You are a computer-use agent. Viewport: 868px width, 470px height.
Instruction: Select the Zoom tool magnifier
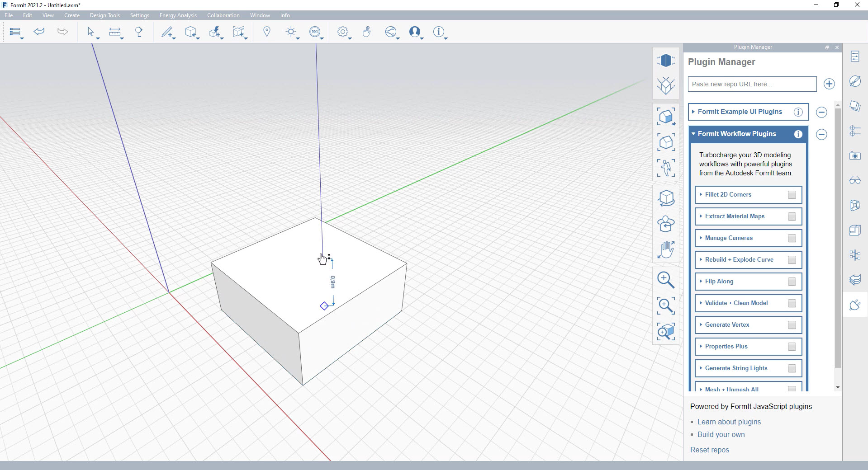[x=665, y=280]
